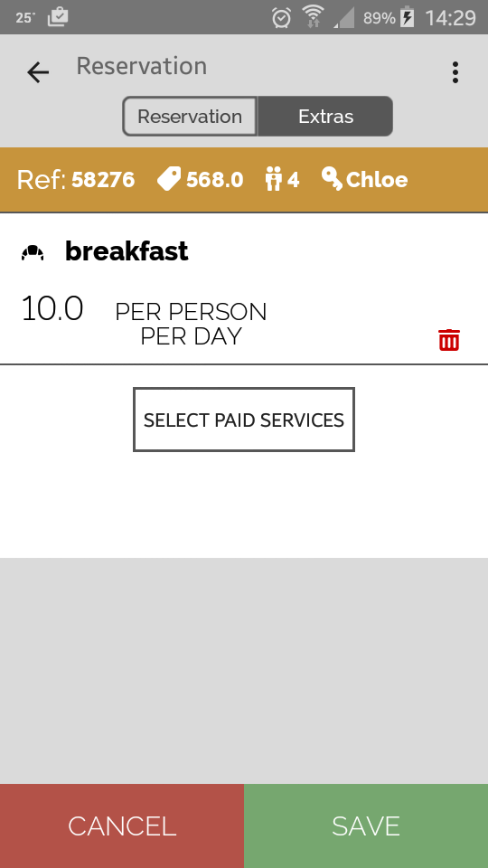This screenshot has height=868, width=488.
Task: Tap the Wi-Fi status bar icon
Action: (314, 16)
